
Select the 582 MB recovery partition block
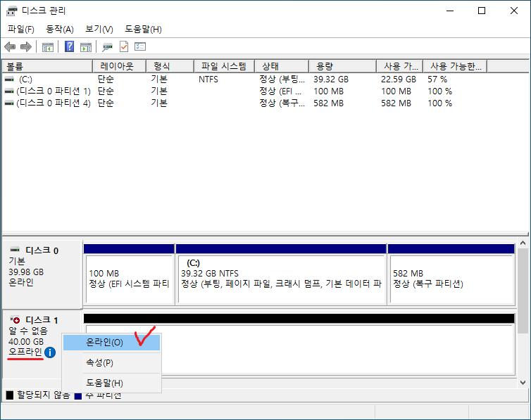(x=451, y=274)
